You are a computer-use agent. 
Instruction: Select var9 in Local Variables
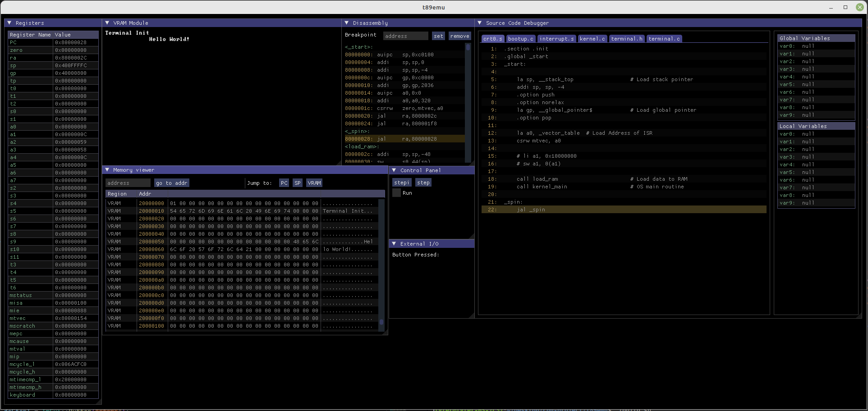(816, 203)
